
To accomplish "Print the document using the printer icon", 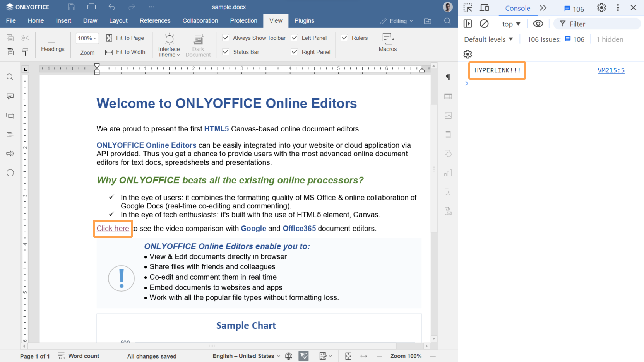I will pyautogui.click(x=92, y=7).
